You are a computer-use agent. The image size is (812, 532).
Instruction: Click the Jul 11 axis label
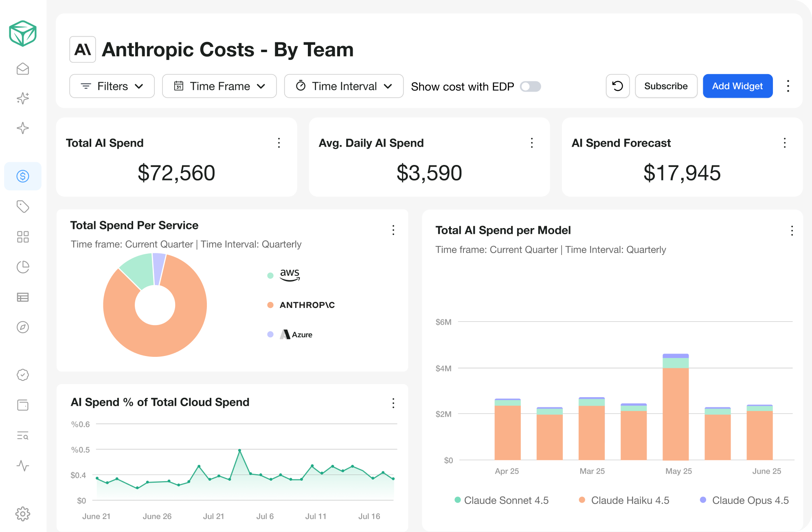click(x=316, y=516)
